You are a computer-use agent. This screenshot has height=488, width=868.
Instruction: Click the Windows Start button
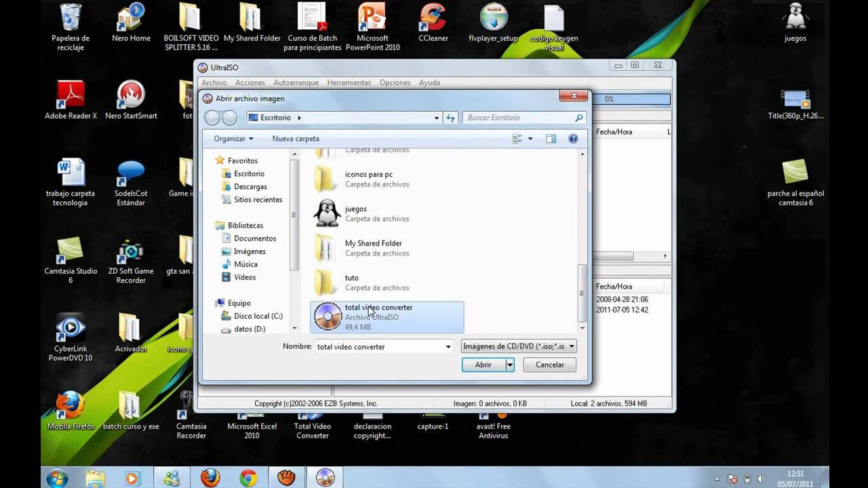coord(57,478)
